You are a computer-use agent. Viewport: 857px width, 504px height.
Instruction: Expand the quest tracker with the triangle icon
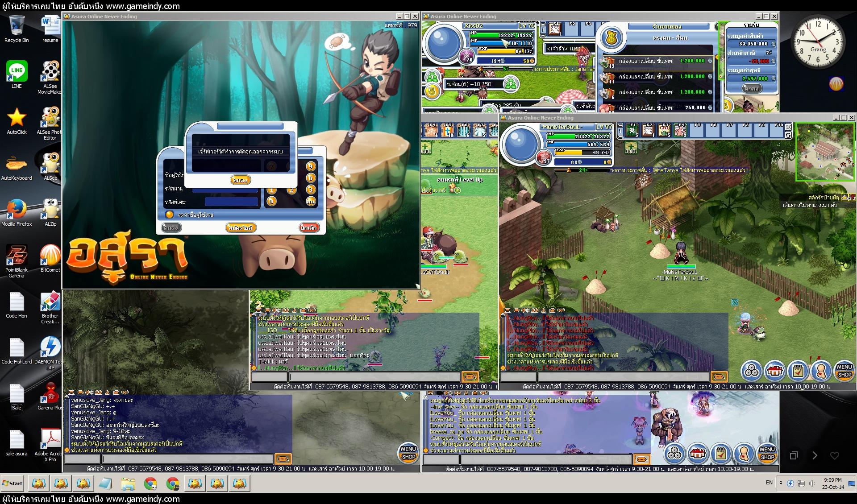(x=844, y=197)
